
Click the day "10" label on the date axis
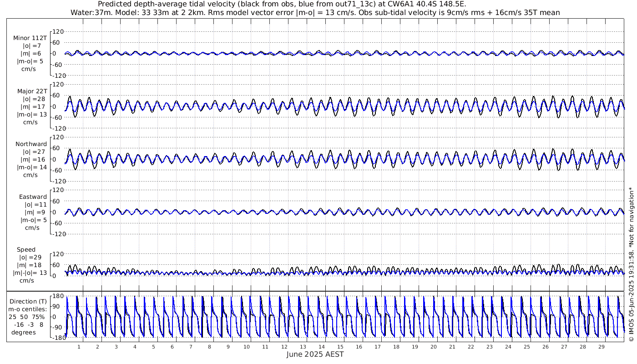[247, 347]
